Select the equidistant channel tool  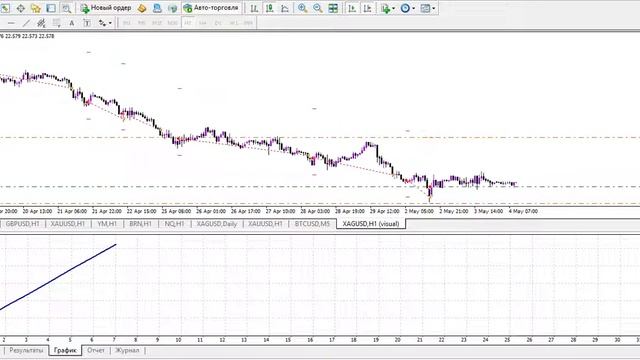click(41, 23)
